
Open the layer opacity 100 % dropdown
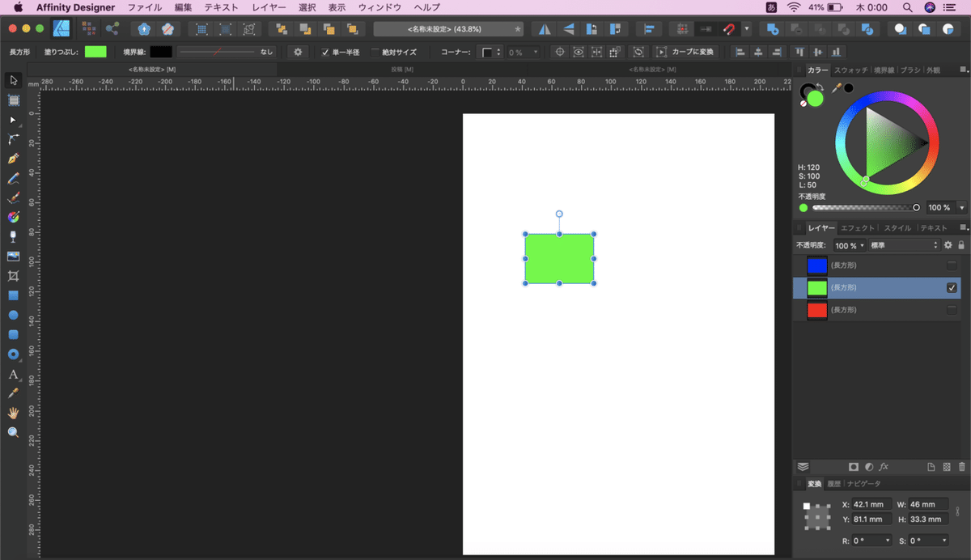tap(850, 245)
